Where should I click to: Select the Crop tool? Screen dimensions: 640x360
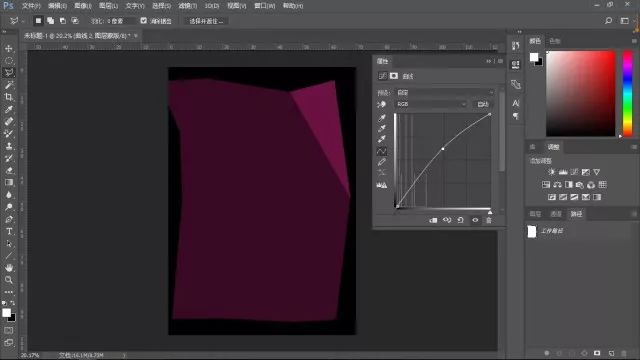pos(9,97)
